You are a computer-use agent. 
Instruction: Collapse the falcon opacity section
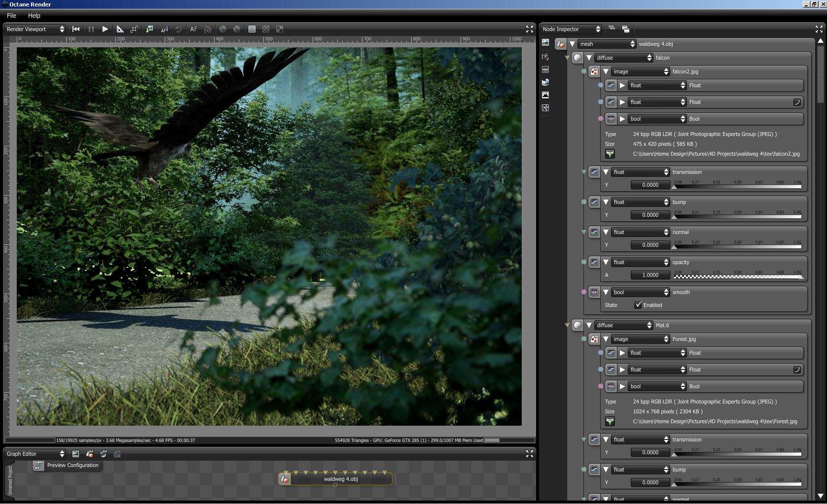(x=606, y=262)
